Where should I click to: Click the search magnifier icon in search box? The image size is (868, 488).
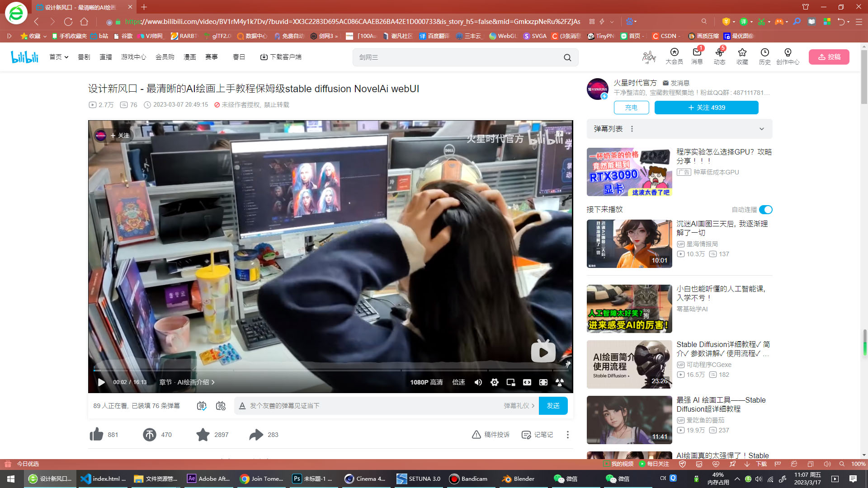(567, 57)
